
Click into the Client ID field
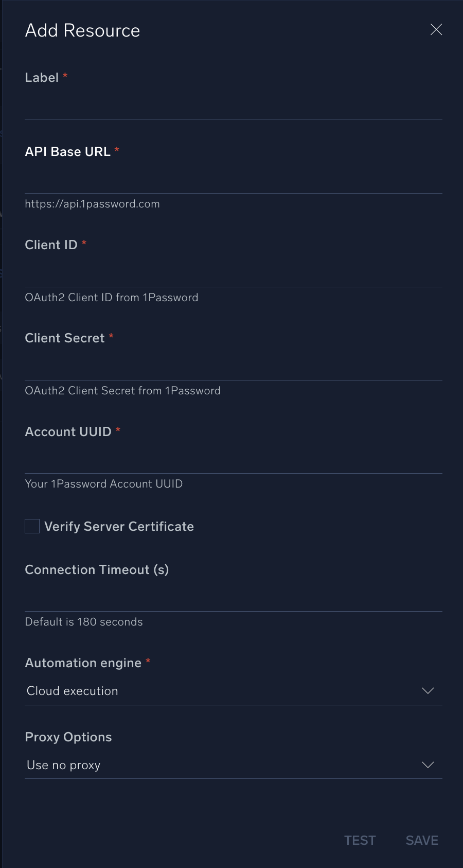point(233,274)
